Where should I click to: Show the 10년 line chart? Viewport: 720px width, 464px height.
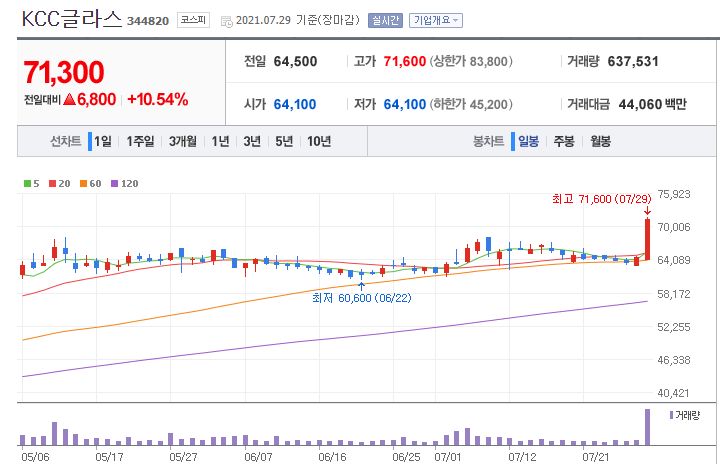319,141
